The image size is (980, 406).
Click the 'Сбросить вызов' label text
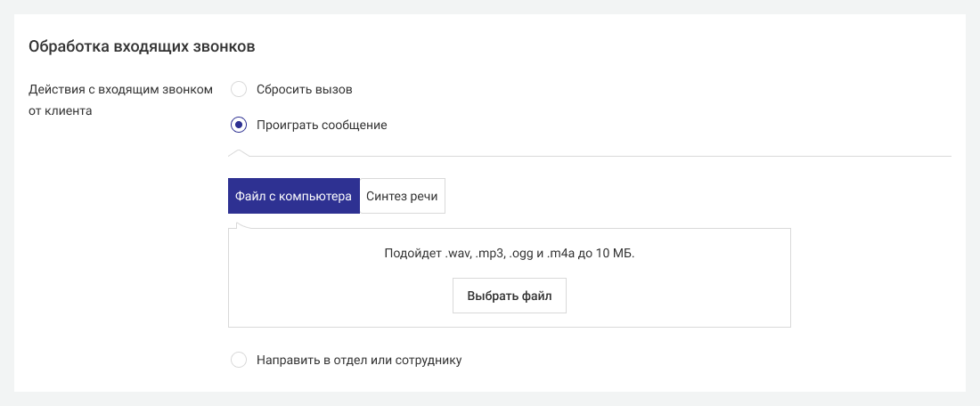(304, 89)
